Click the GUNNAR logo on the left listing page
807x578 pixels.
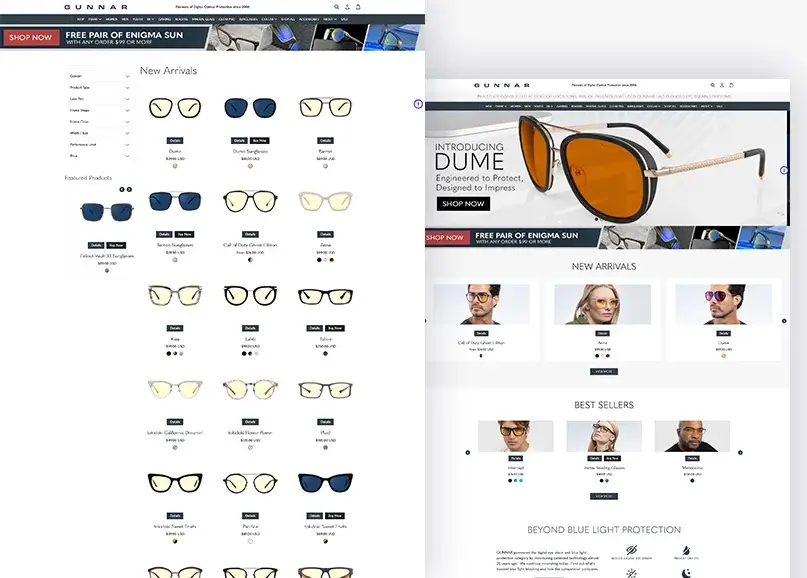(96, 7)
